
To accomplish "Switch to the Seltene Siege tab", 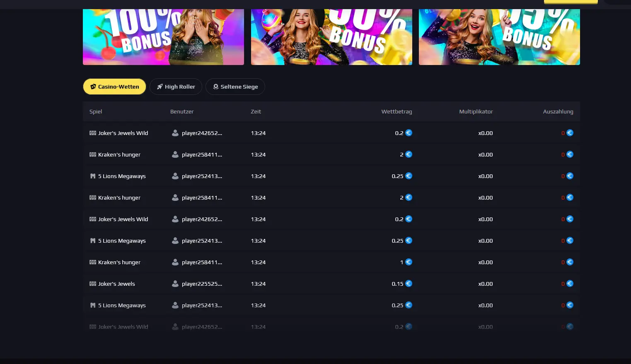I will 235,87.
